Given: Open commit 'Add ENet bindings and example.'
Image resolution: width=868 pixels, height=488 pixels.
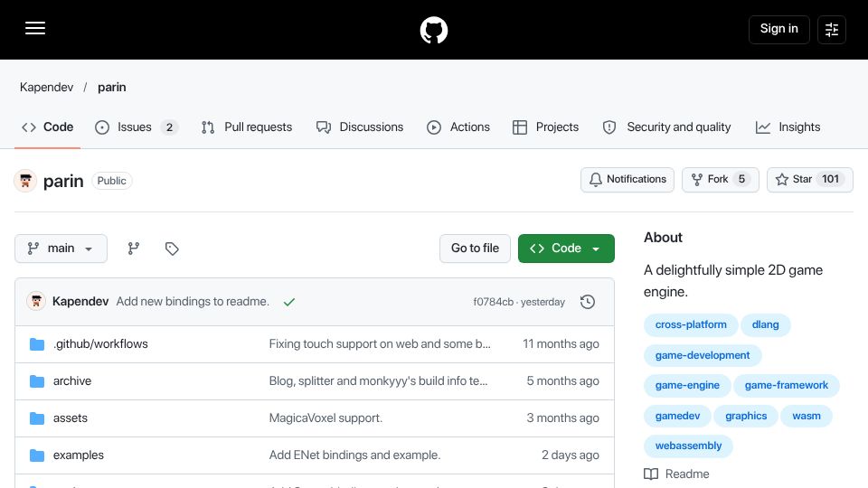Looking at the screenshot, I should tap(354, 455).
